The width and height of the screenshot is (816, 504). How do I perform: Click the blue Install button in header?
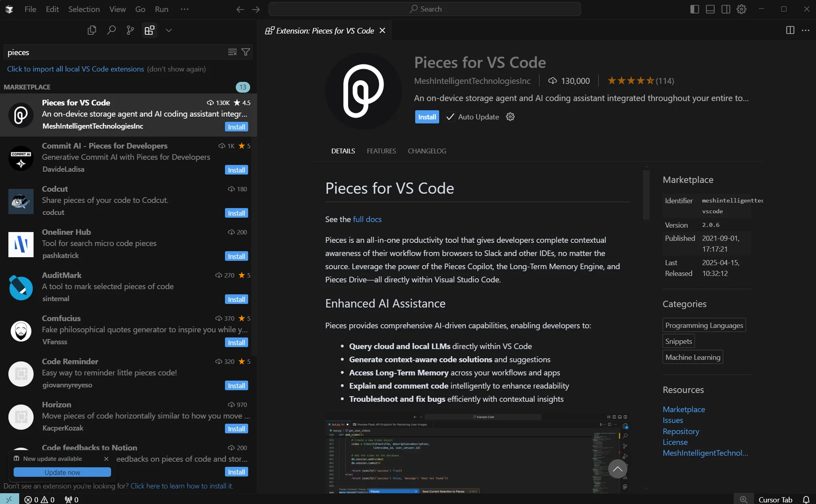click(x=427, y=117)
